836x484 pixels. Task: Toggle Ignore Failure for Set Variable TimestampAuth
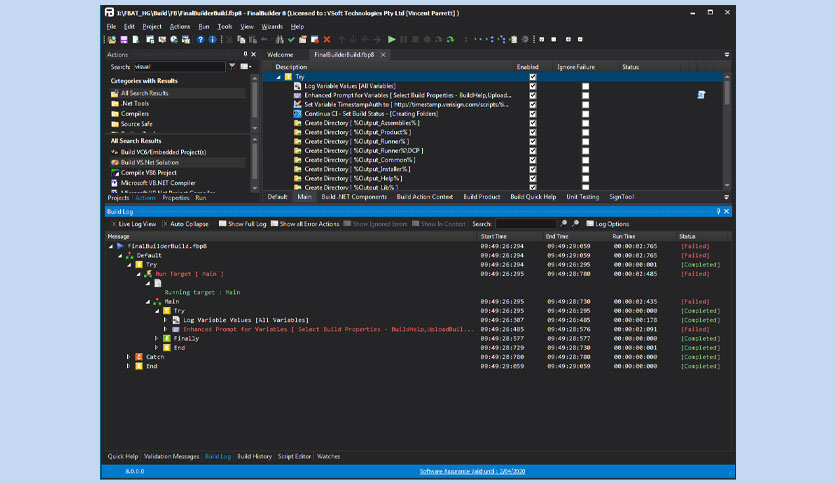pos(585,104)
